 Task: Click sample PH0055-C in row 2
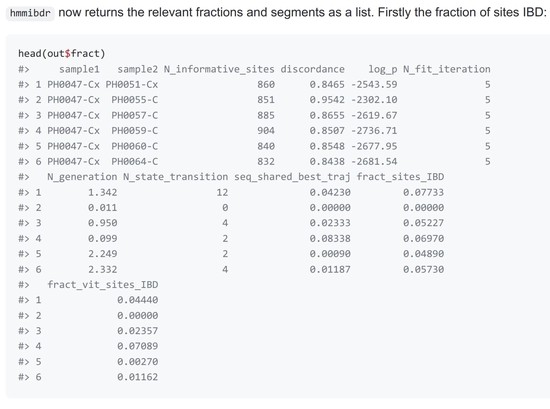135,100
